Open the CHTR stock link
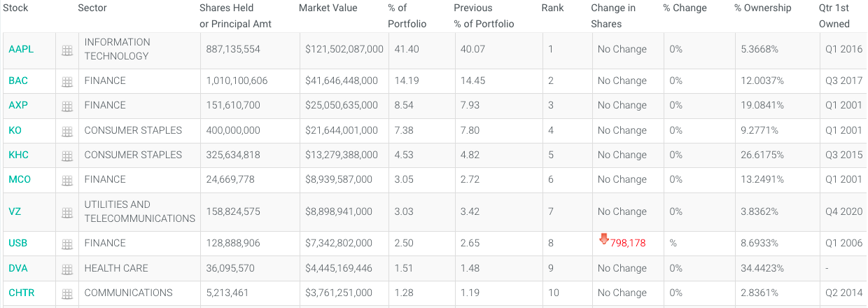The image size is (868, 308). tap(22, 293)
